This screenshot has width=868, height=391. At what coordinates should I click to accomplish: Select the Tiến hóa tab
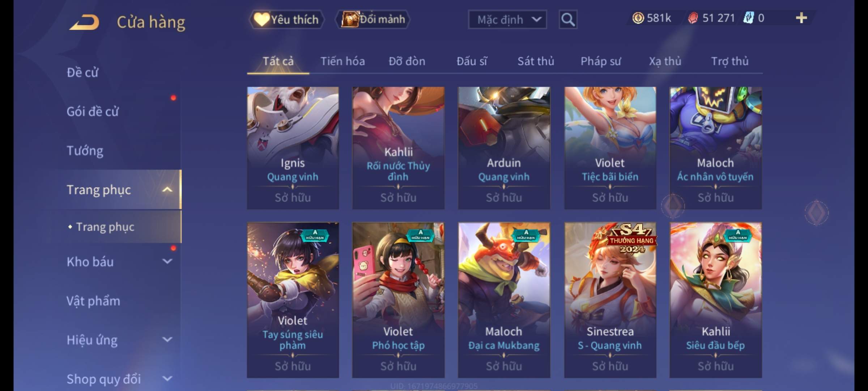(x=342, y=61)
